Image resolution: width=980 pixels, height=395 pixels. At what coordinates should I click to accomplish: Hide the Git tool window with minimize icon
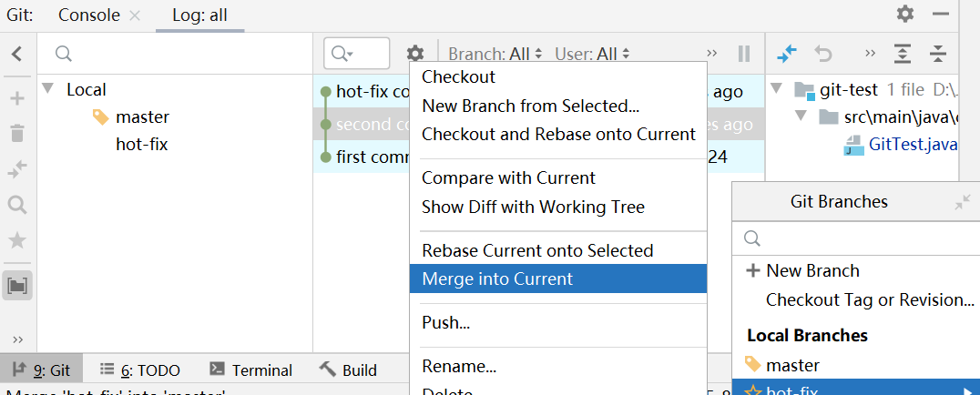tap(941, 14)
